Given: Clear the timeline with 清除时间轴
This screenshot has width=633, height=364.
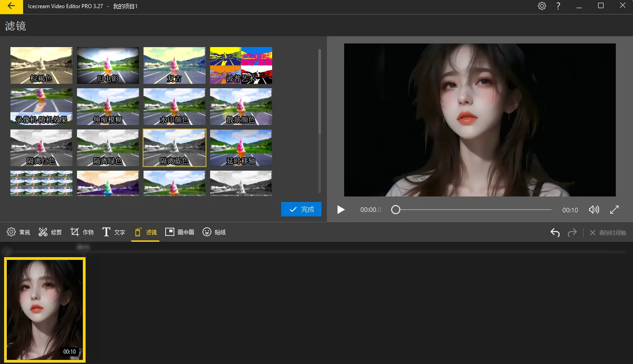Looking at the screenshot, I should (608, 232).
